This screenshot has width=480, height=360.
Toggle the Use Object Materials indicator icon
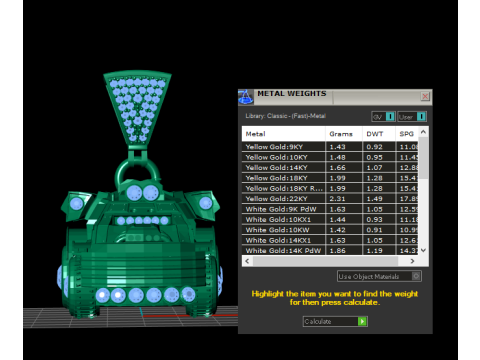(416, 276)
